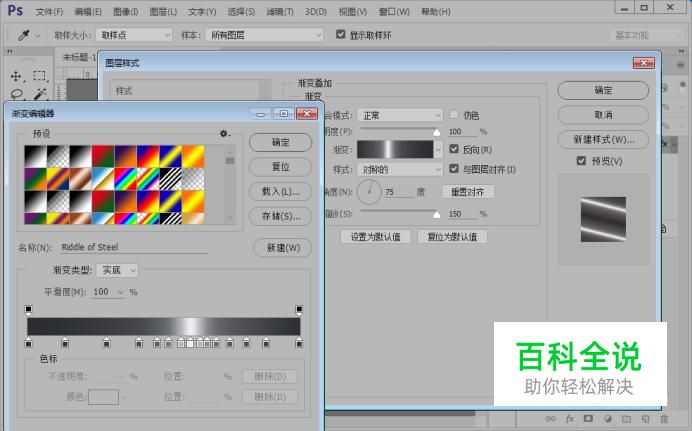Viewport: 692px width, 431px height.
Task: Open the 样式 对称的 dropdown
Action: 400,169
